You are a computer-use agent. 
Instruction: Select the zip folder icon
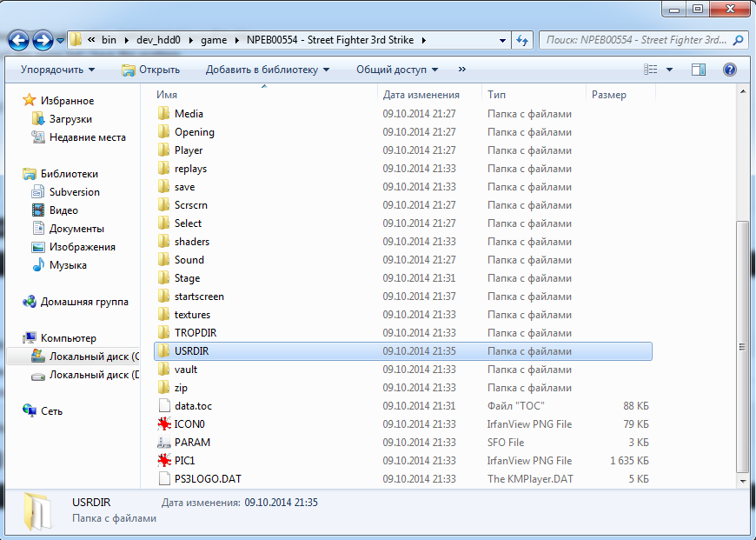(164, 388)
